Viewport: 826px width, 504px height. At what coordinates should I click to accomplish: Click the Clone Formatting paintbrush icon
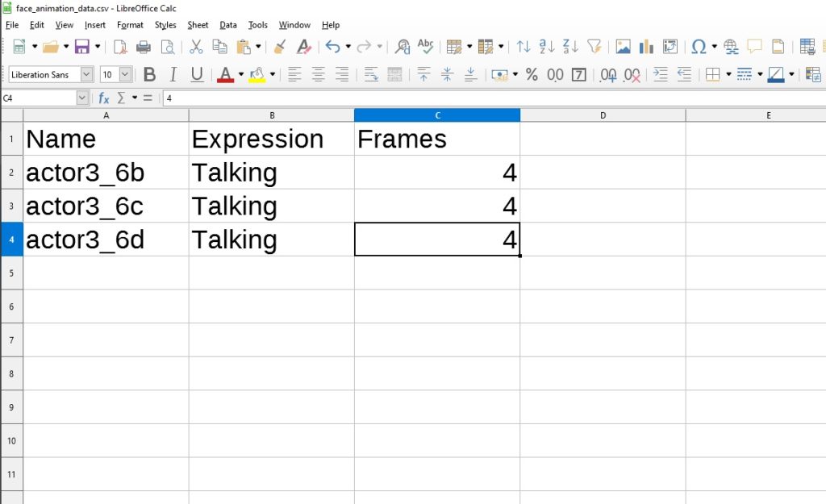280,47
